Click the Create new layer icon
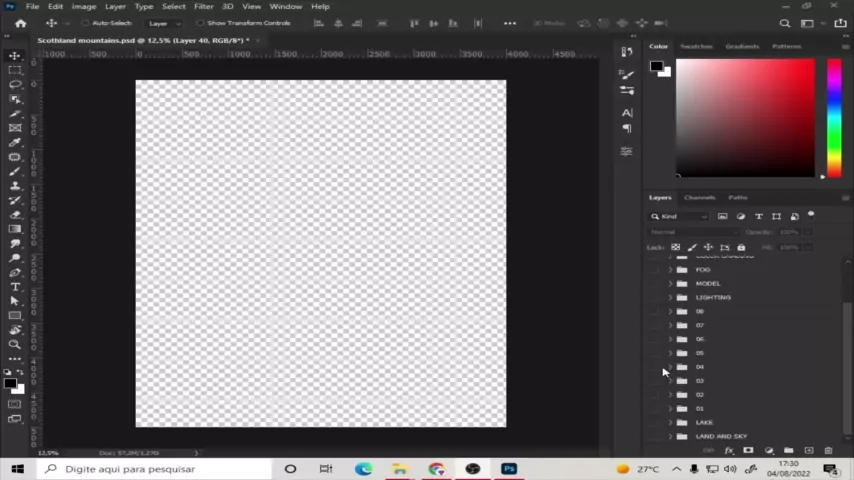Screen dimensions: 854x480 click(809, 451)
